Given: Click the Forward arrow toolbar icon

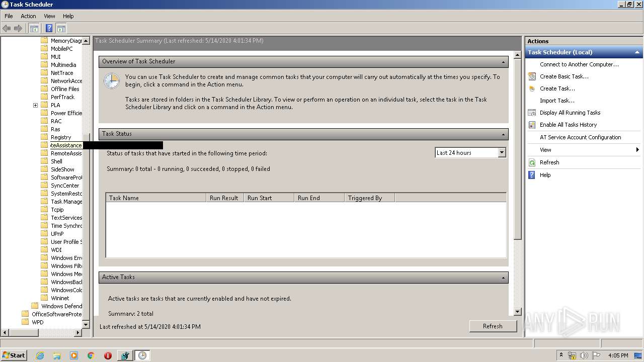Looking at the screenshot, I should [18, 28].
